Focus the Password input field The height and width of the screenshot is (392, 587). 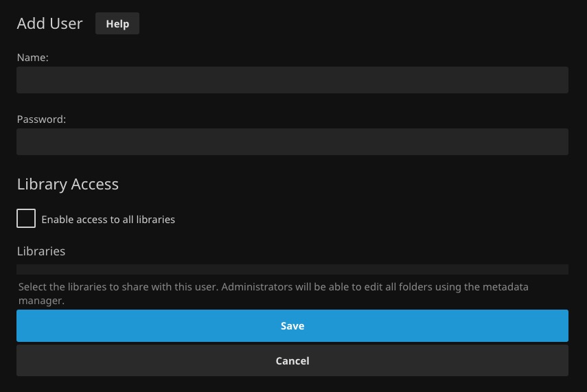(x=292, y=142)
